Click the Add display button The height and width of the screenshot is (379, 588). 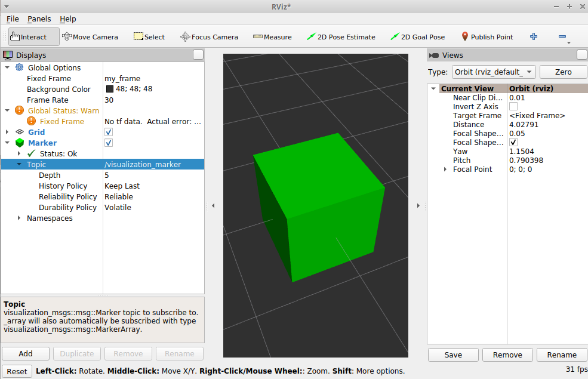click(26, 353)
